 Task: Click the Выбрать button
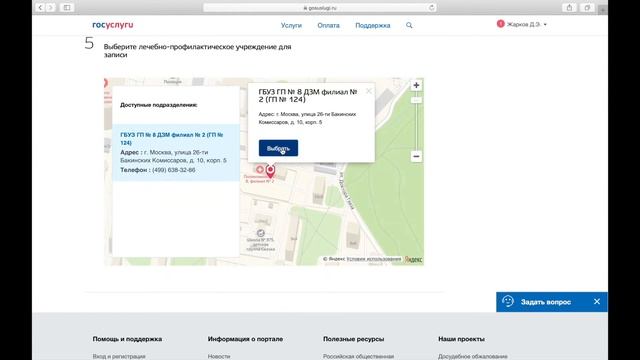click(278, 148)
